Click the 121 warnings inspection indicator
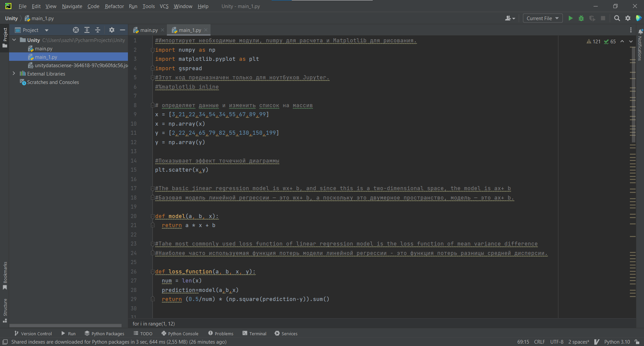Image resolution: width=644 pixels, height=346 pixels. (x=594, y=41)
